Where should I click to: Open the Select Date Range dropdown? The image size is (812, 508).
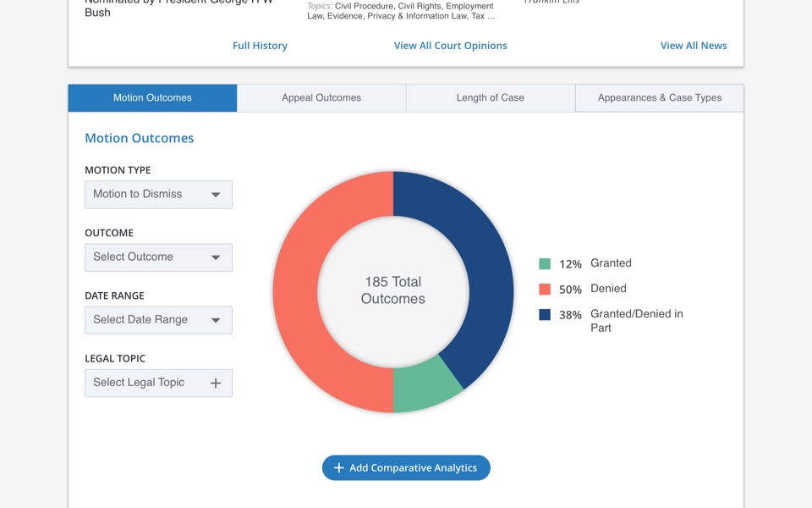coord(158,320)
